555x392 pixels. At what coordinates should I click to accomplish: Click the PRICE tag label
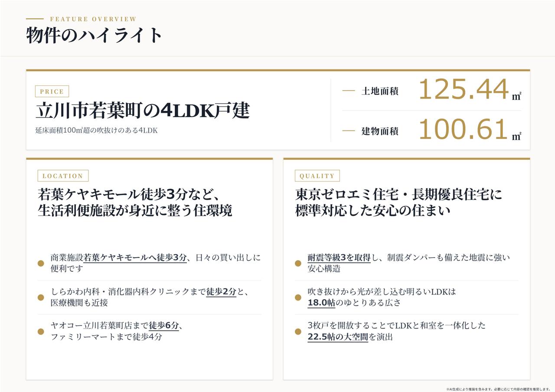52,91
